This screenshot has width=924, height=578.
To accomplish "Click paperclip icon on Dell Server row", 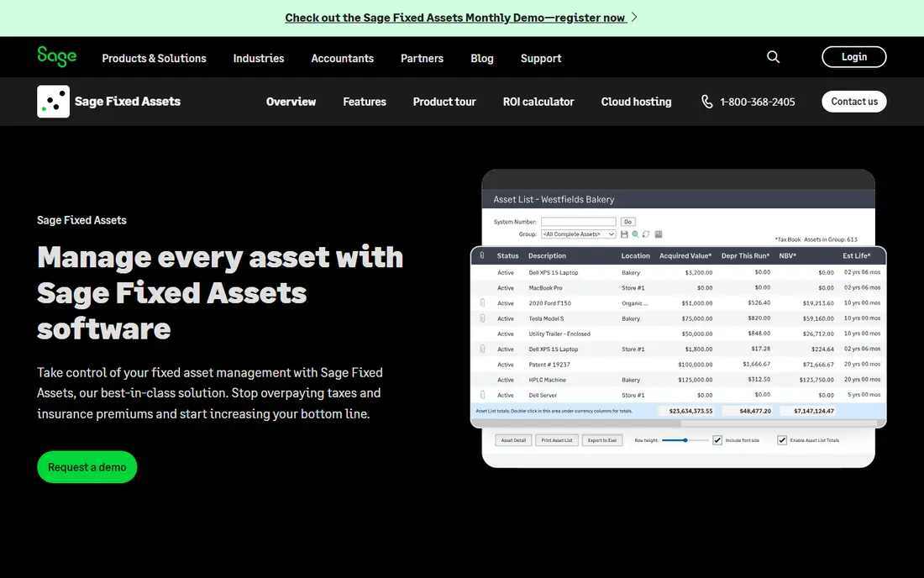I will pyautogui.click(x=483, y=395).
